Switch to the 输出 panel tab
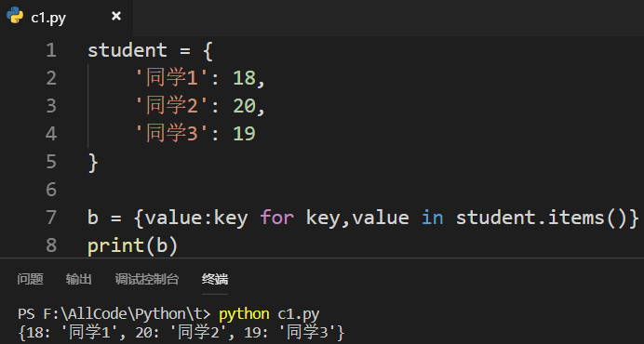 (78, 279)
